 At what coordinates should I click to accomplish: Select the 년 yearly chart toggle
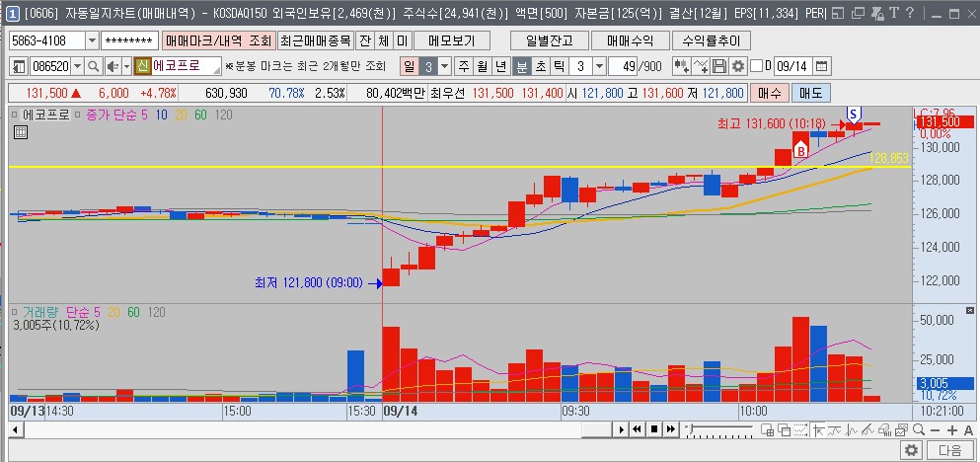(500, 66)
